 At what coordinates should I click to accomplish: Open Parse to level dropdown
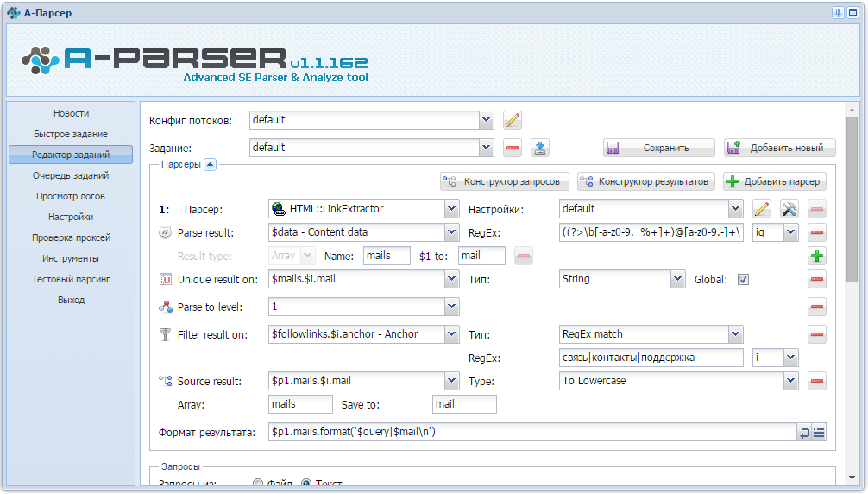452,307
